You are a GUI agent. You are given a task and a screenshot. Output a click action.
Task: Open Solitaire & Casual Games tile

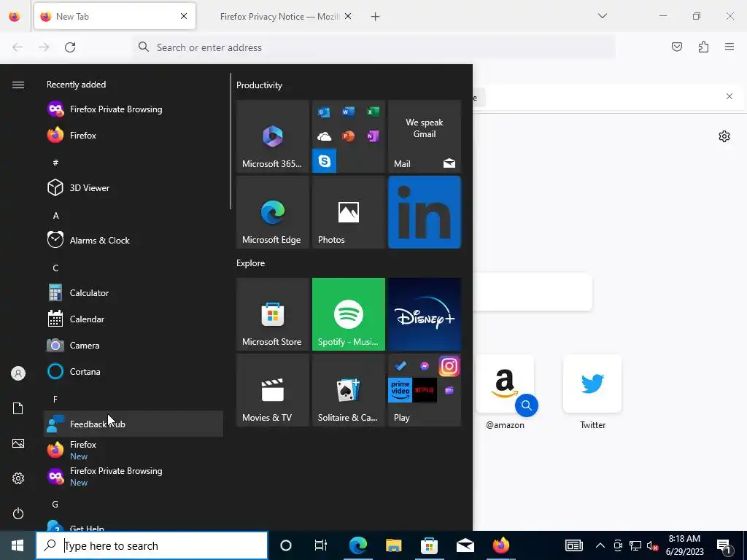click(348, 390)
